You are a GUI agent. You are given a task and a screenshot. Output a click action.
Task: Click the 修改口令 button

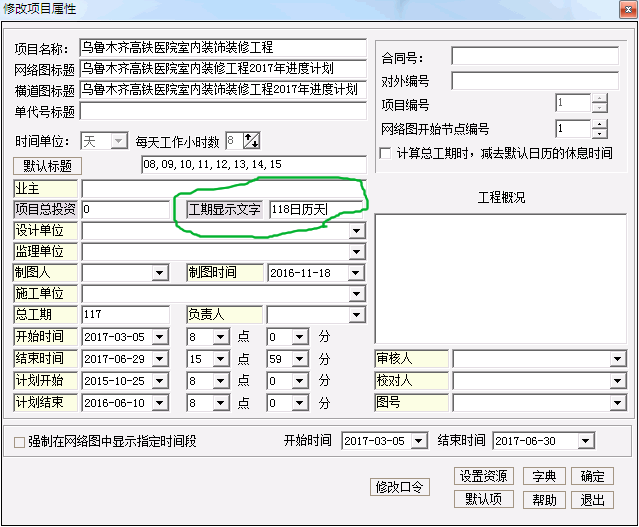pyautogui.click(x=399, y=487)
